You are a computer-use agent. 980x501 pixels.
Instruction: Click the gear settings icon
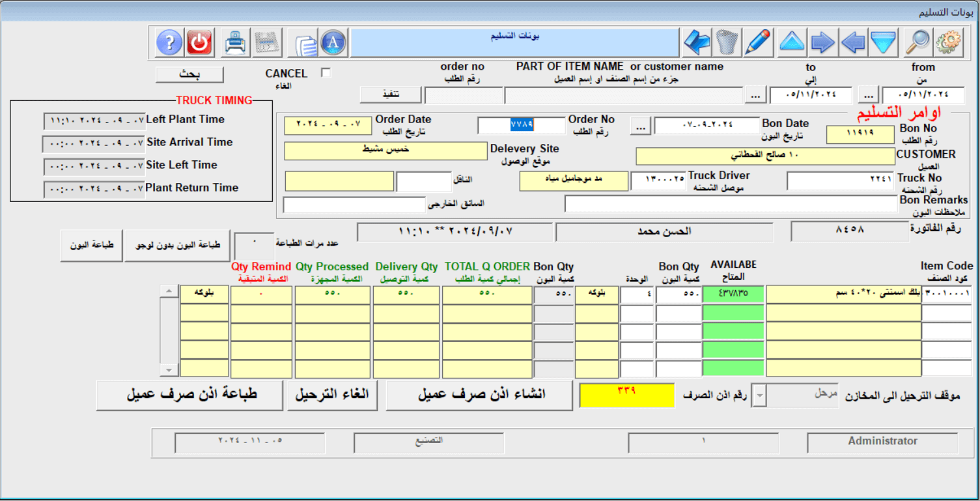[x=949, y=43]
